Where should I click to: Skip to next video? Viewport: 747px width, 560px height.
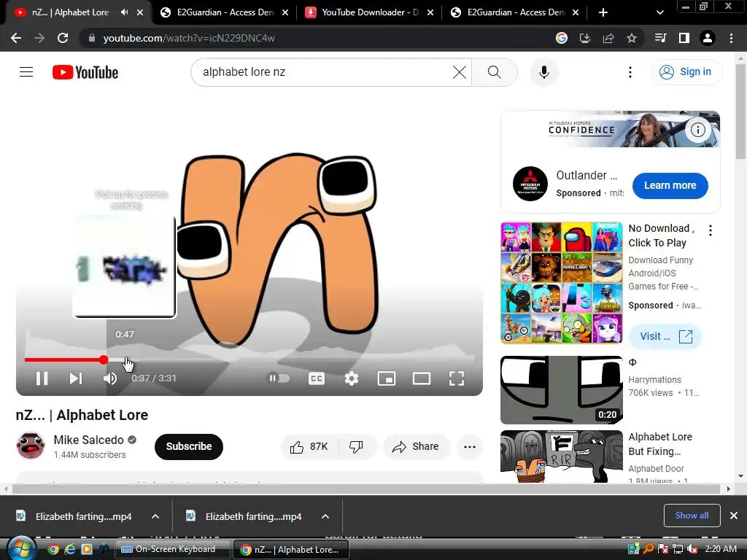tap(76, 378)
